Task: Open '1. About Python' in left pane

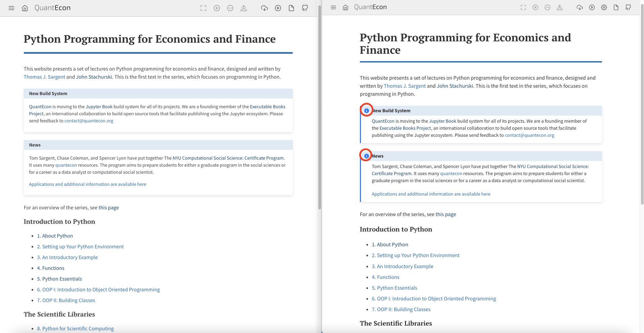Action: pos(55,236)
